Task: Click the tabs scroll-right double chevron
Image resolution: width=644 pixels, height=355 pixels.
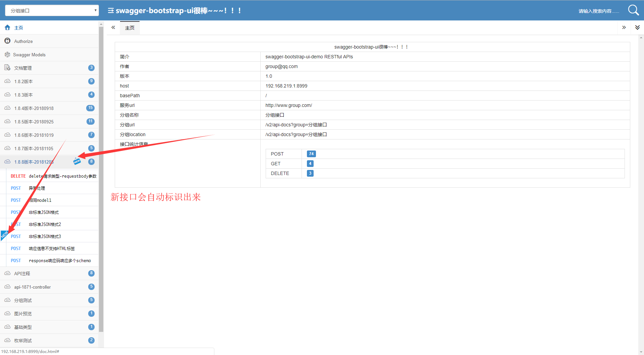Action: 624,27
